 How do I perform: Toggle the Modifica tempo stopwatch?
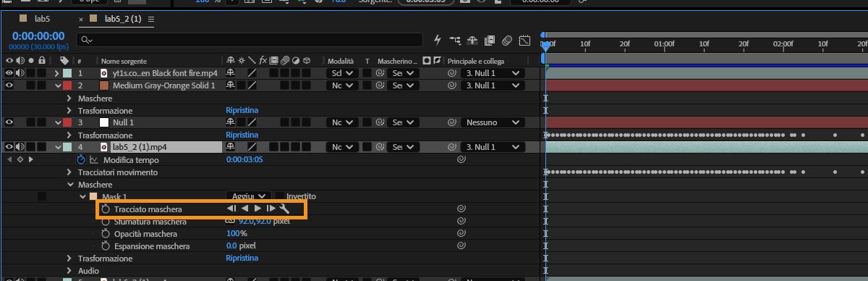pyautogui.click(x=81, y=159)
